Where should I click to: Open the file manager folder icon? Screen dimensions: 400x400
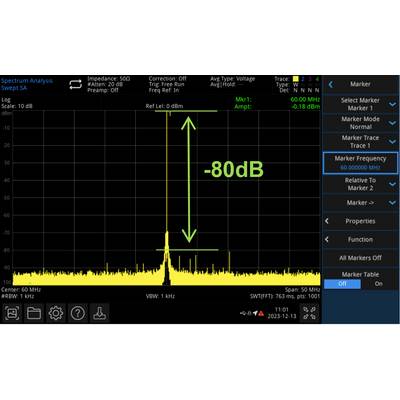34,313
